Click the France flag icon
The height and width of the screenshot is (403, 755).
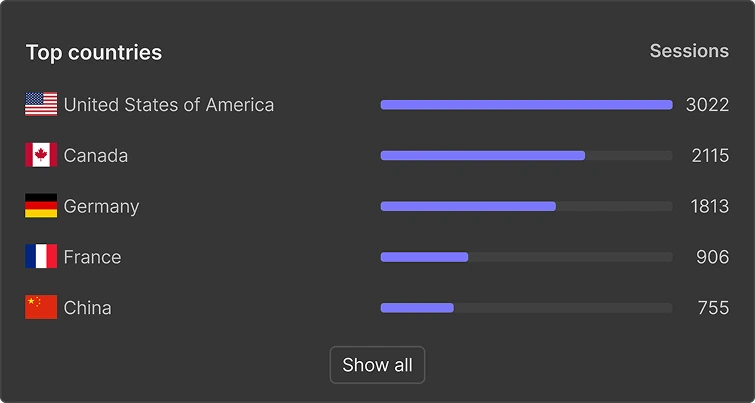(41, 257)
